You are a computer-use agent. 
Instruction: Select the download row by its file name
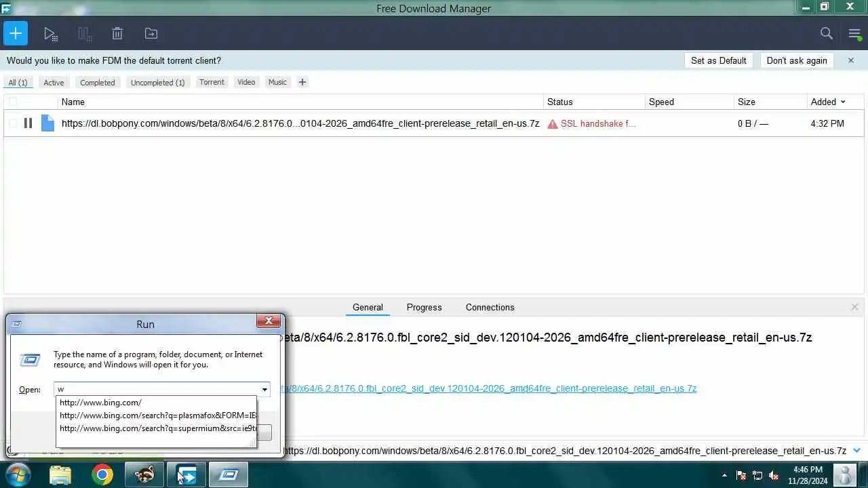[300, 123]
